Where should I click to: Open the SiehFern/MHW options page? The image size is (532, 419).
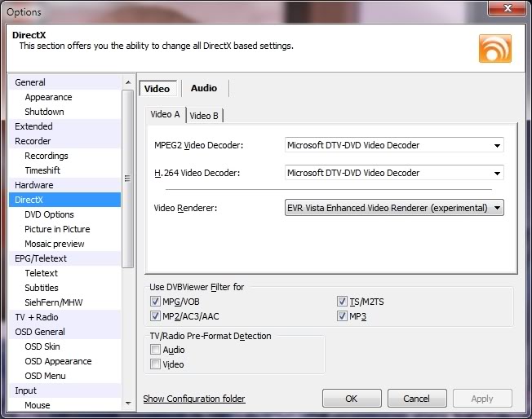click(64, 302)
